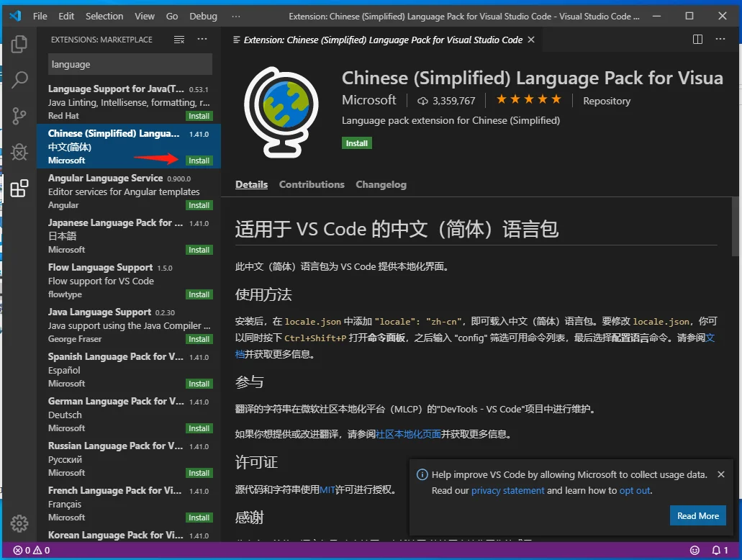Install Angular Language Service

click(199, 205)
